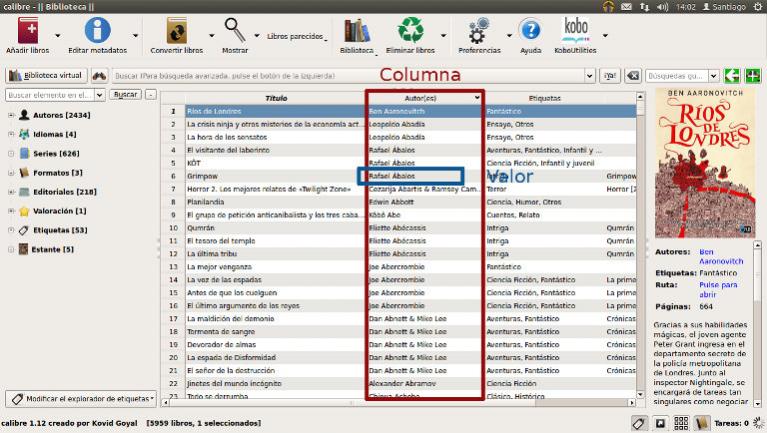The width and height of the screenshot is (767, 433).
Task: Toggle the tag browser panel button in status bar
Action: pos(641,423)
